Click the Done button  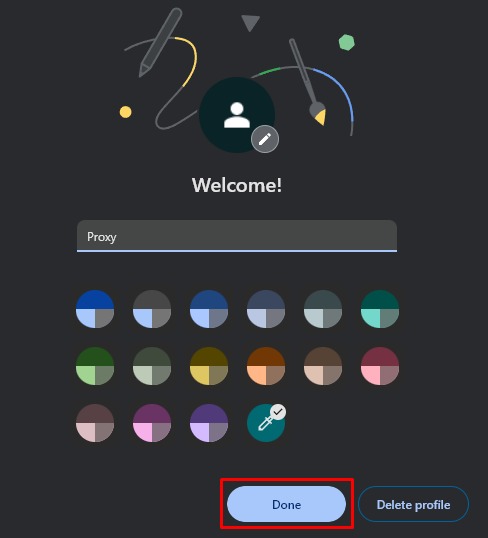(286, 504)
